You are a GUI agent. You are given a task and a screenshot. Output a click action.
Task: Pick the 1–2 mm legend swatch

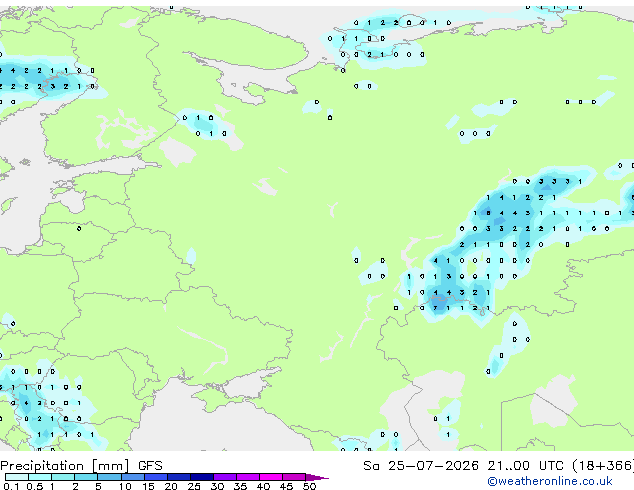pyautogui.click(x=63, y=477)
